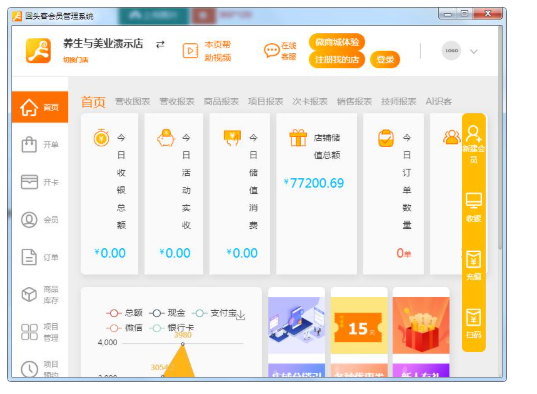Screen dimensions: 537x394
Task: Open 开单 shopping bag icon in the sidebar
Action: tap(29, 144)
